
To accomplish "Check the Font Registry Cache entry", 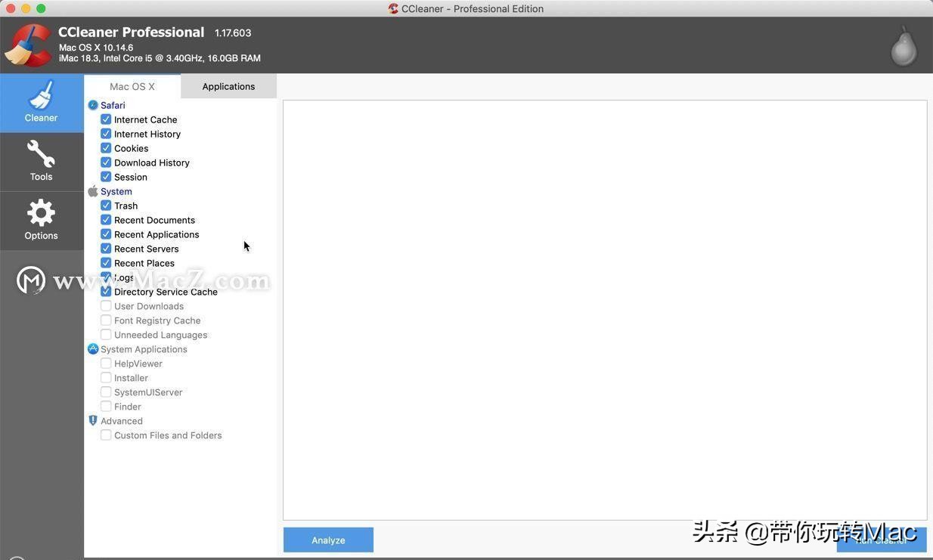I will (106, 320).
